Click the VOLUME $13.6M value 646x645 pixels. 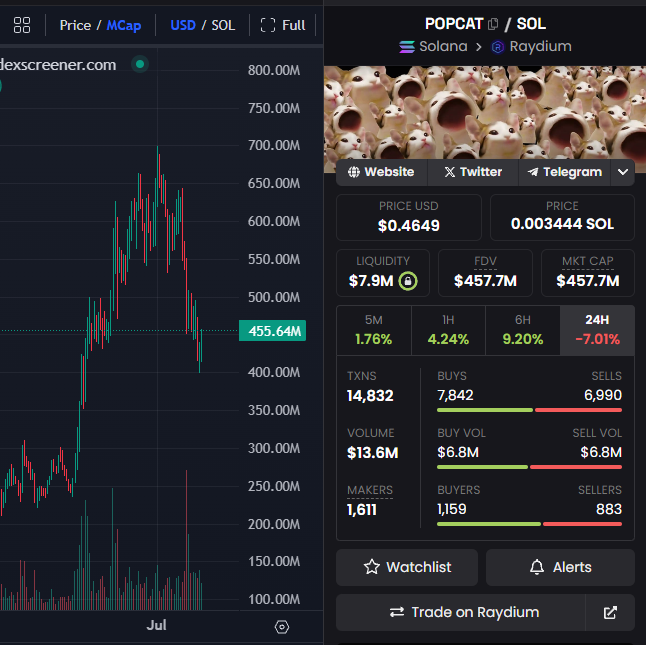[373, 453]
